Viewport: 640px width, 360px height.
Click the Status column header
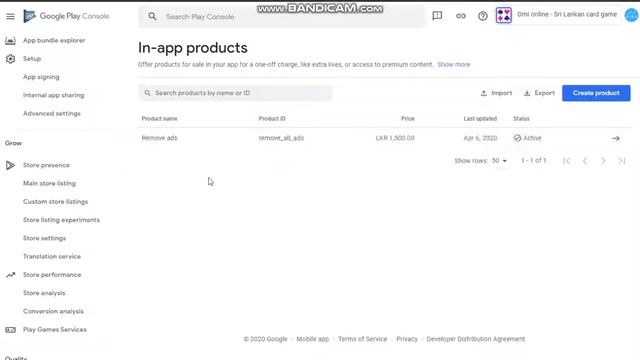pos(521,119)
